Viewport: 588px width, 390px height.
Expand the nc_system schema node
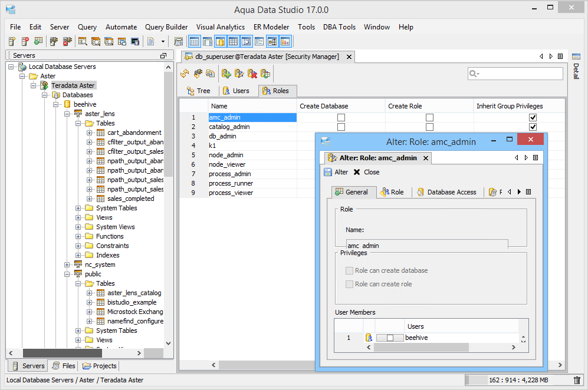pos(67,265)
